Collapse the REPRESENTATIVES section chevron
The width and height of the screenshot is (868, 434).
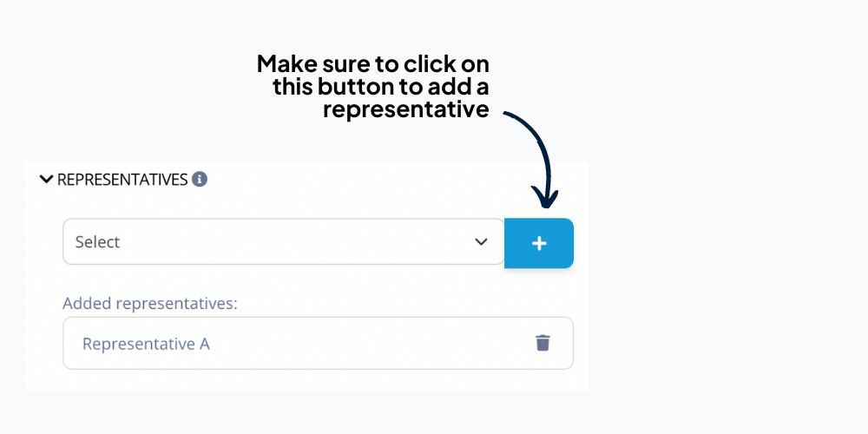[47, 179]
